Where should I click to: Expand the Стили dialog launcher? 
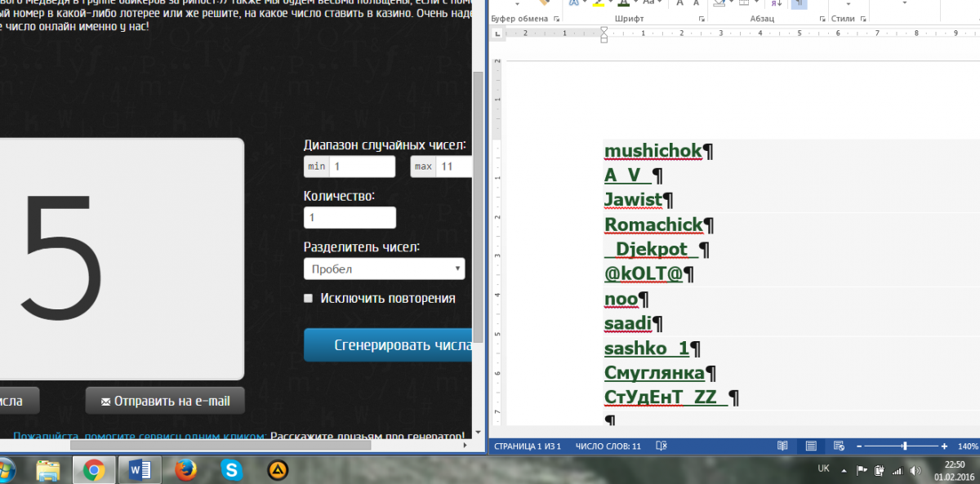(862, 19)
